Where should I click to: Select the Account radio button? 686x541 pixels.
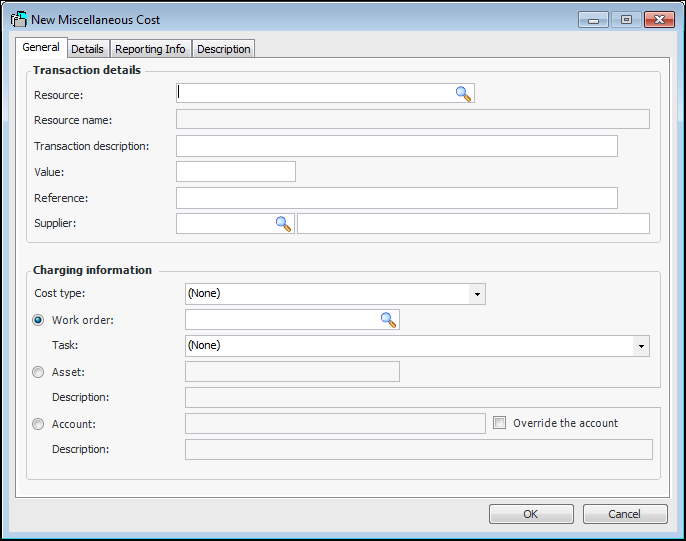tap(38, 424)
